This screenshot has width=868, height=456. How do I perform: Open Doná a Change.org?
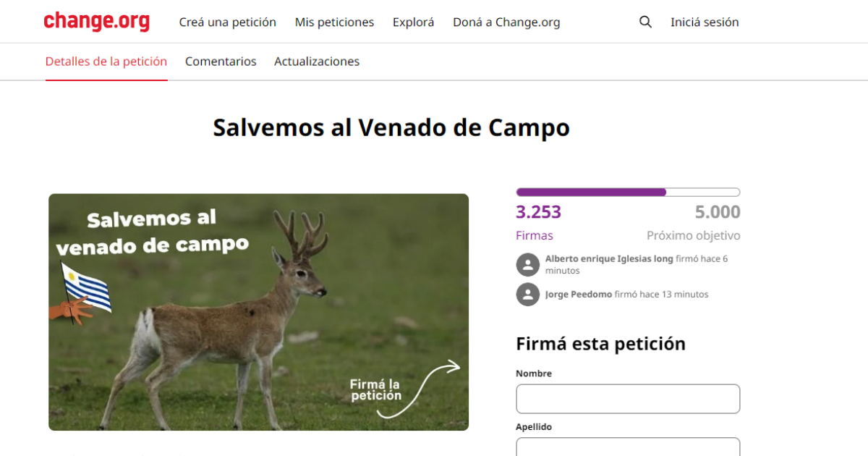click(506, 22)
